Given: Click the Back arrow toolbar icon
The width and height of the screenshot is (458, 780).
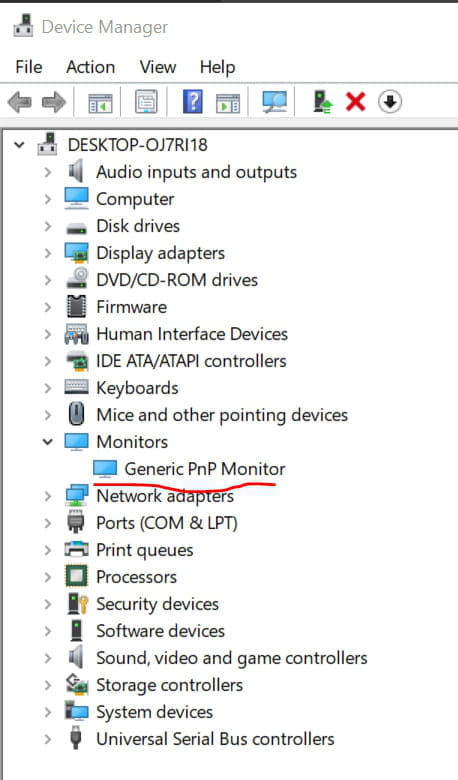Looking at the screenshot, I should coord(19,102).
